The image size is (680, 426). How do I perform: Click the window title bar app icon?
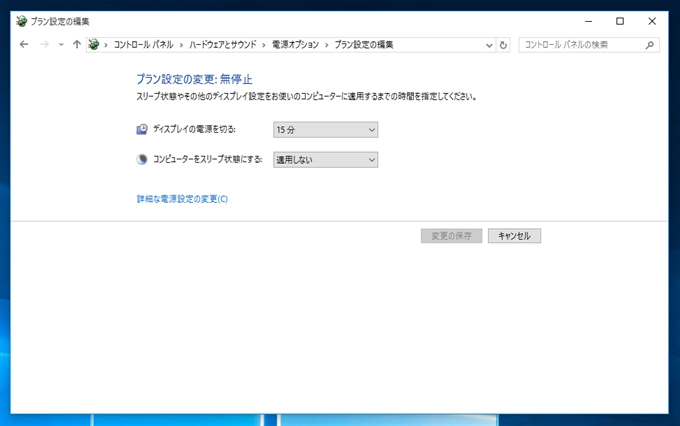point(21,21)
